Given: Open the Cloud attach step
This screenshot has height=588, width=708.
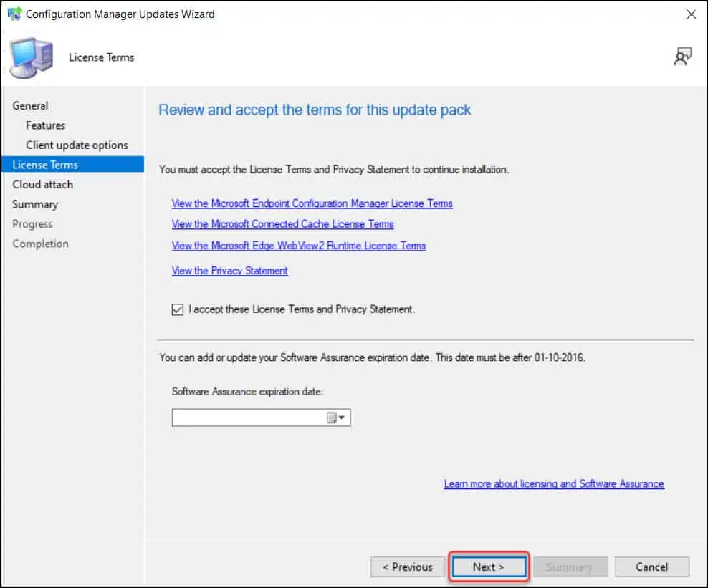Looking at the screenshot, I should pyautogui.click(x=42, y=185).
